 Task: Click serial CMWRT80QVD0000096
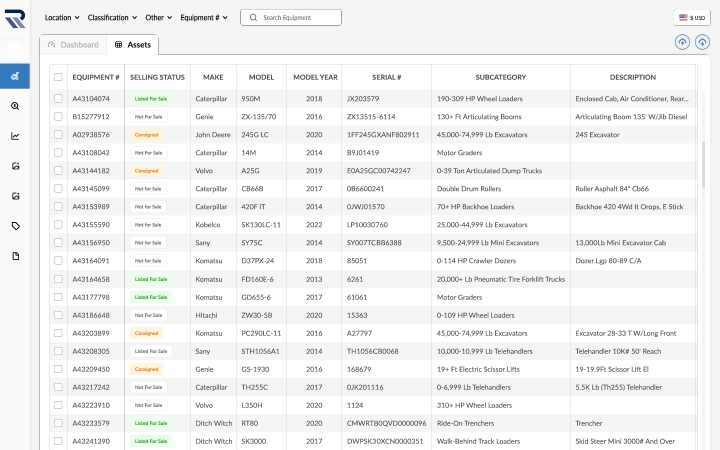pyautogui.click(x=386, y=423)
